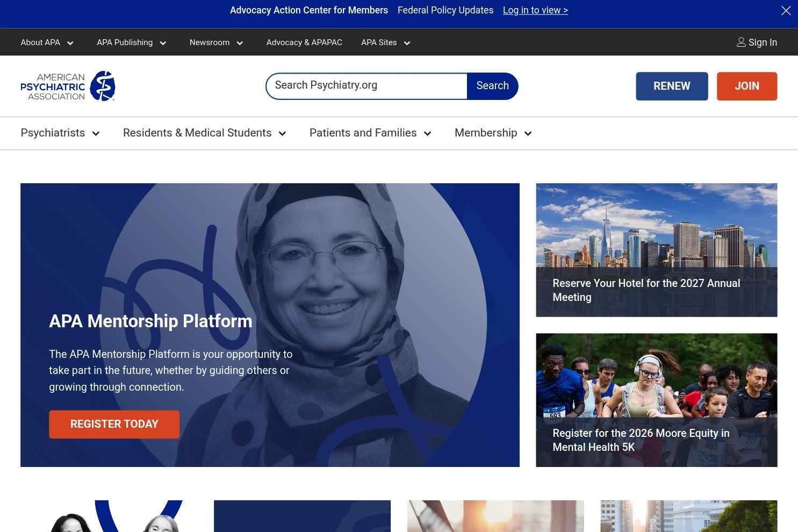Click the JOIN button
The image size is (798, 532).
pos(747,86)
